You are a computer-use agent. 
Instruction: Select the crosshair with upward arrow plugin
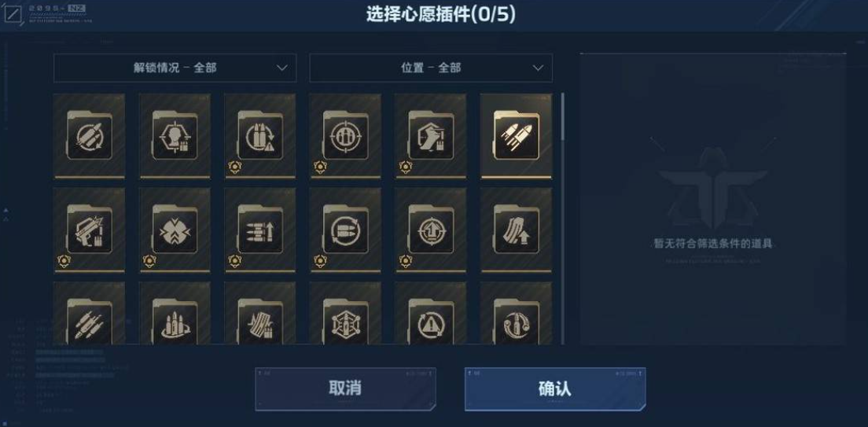(430, 230)
